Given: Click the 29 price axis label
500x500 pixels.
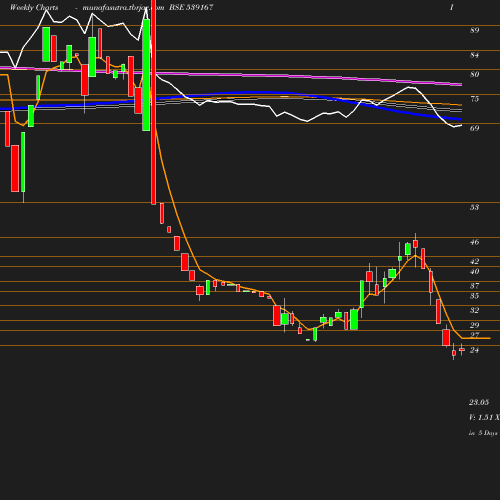Looking at the screenshot, I should [x=474, y=325].
